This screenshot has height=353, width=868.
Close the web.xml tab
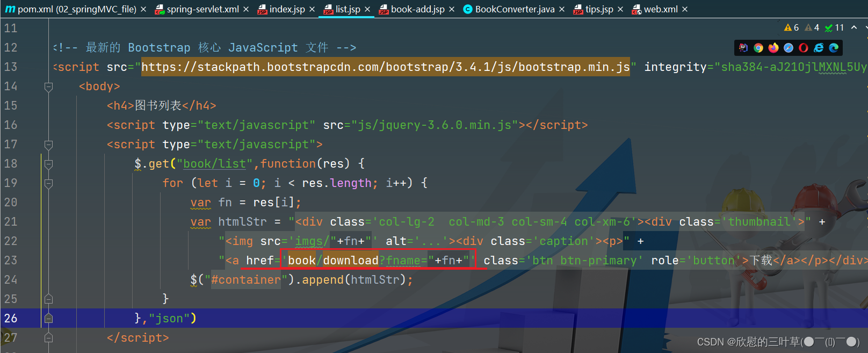click(685, 10)
